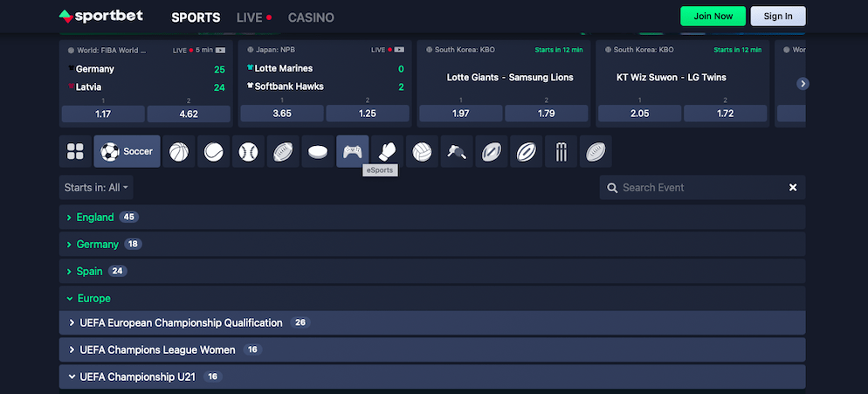
Task: Click the Germany team jersey icon
Action: tap(71, 69)
